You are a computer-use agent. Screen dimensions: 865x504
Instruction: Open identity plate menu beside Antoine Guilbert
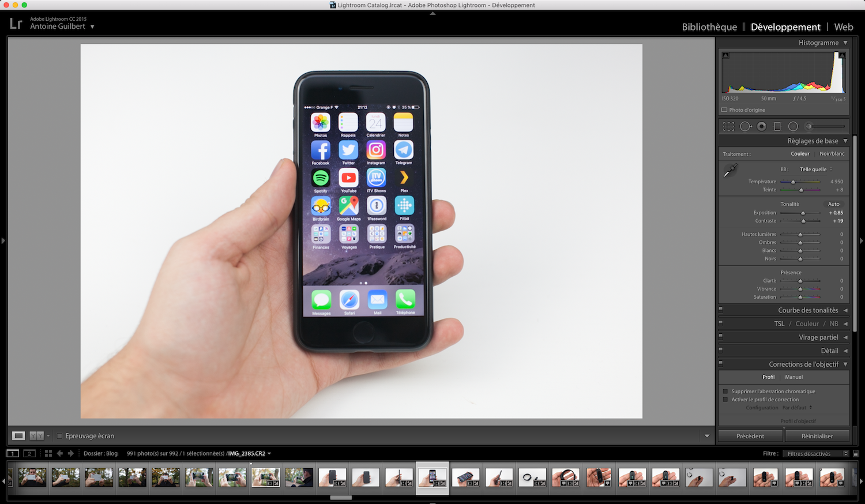(92, 27)
